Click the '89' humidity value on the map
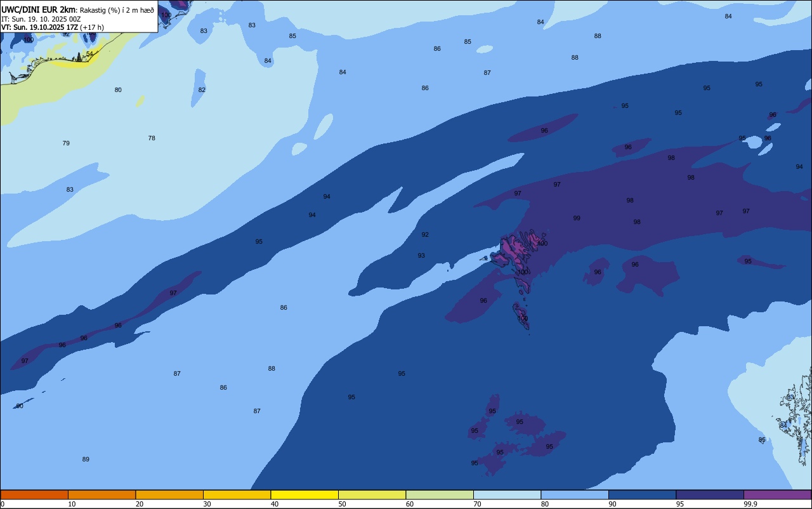 [86, 459]
